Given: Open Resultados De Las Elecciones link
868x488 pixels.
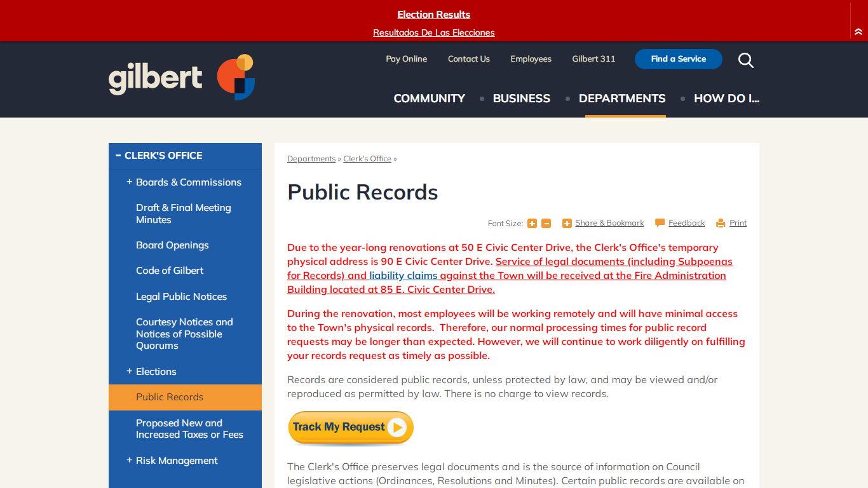Looking at the screenshot, I should [x=434, y=32].
